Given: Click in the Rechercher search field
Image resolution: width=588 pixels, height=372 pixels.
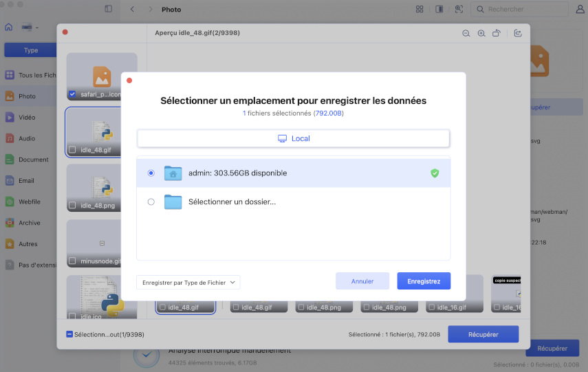Looking at the screenshot, I should 520,9.
